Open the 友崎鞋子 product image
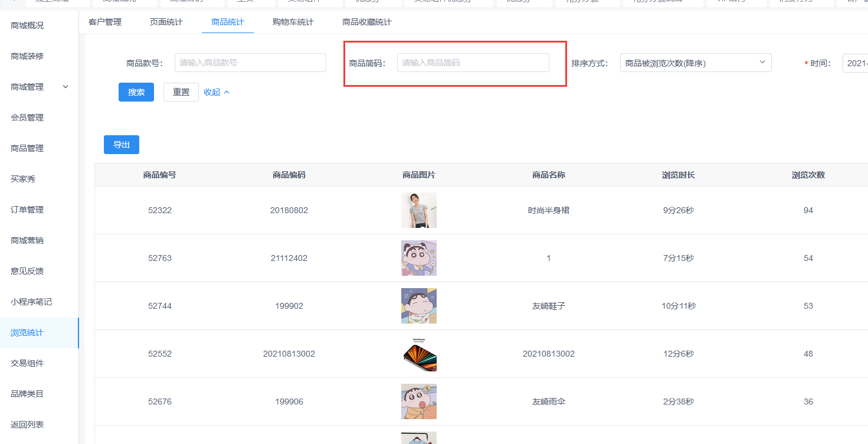Viewport: 868px width, 444px height. [419, 306]
